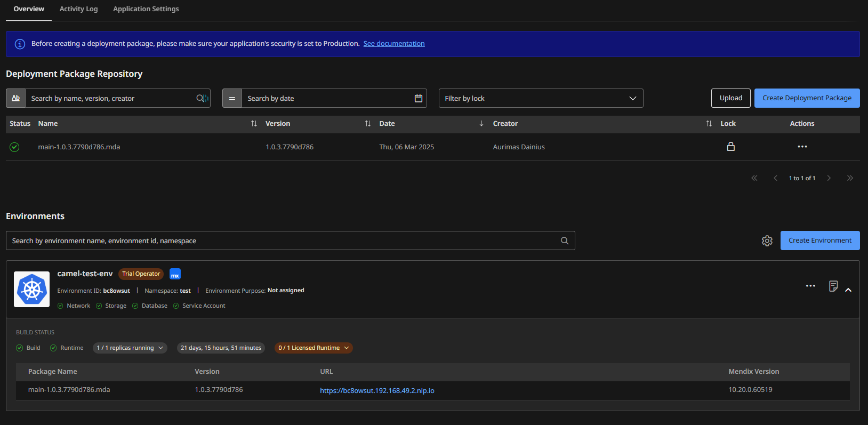
Task: Sort packages by Date column arrow
Action: pyautogui.click(x=481, y=124)
